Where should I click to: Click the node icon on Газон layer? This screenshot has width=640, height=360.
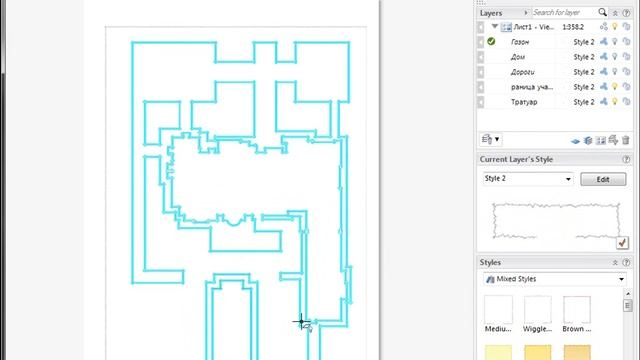click(604, 42)
